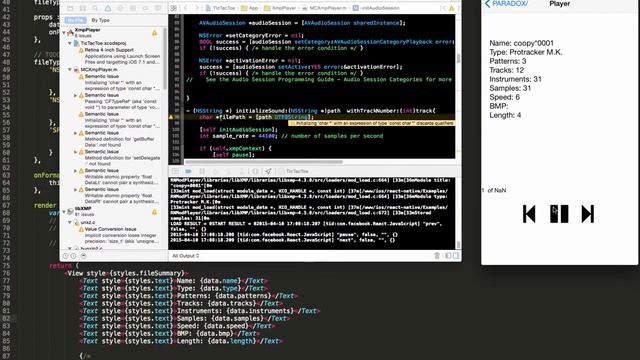
Task: Hide the debug area with the leftmost debug bar icon
Action: click(x=175, y=171)
